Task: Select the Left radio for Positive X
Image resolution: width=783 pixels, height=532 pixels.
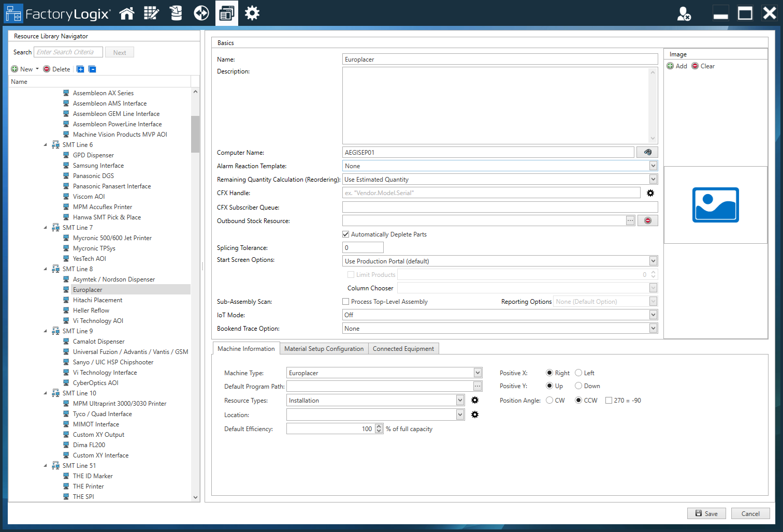Action: pyautogui.click(x=578, y=373)
